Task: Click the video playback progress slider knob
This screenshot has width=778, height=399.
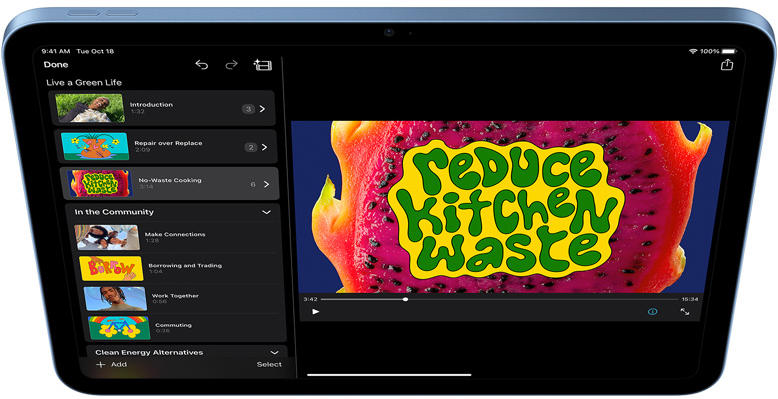Action: [405, 299]
